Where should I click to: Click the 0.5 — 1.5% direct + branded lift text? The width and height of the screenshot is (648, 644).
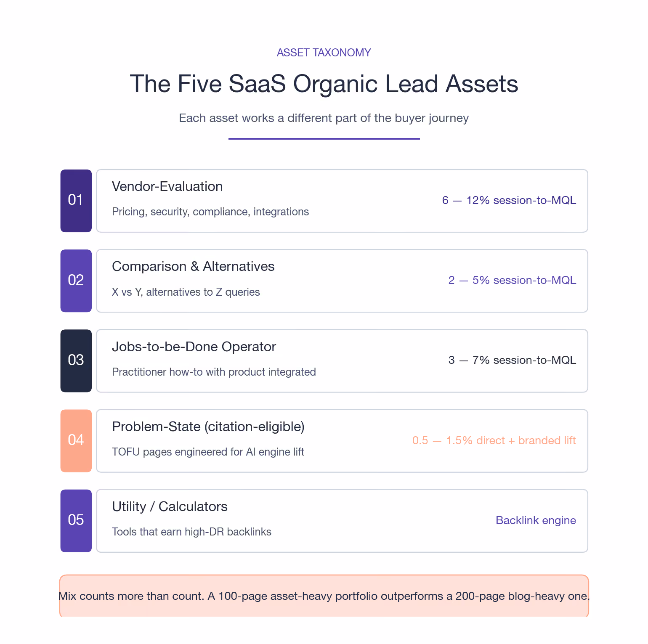coord(494,440)
